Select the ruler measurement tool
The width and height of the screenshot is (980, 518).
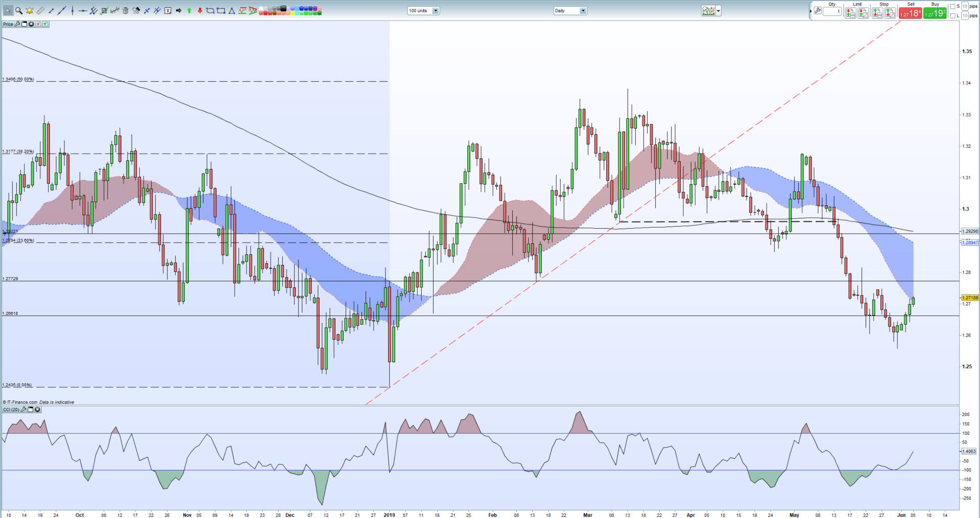coord(40,11)
